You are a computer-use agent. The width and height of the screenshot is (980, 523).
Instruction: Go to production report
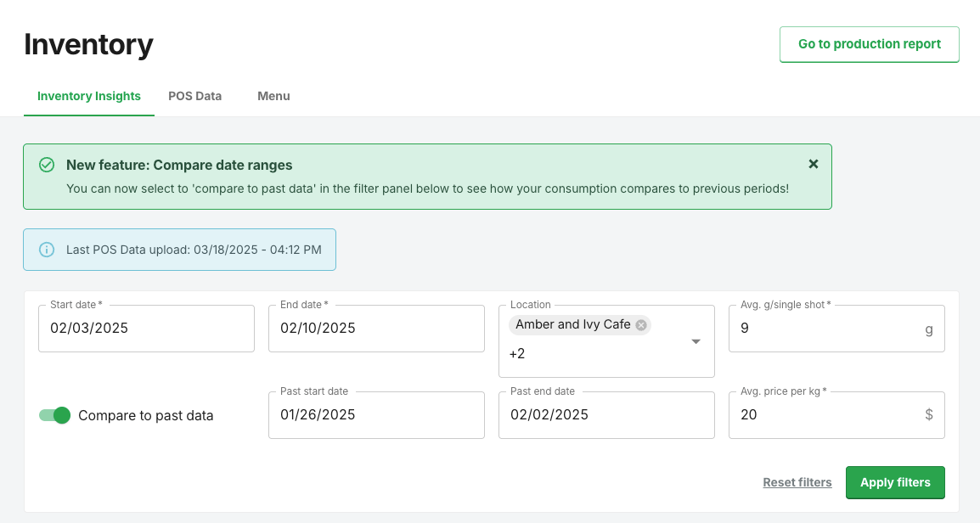pyautogui.click(x=869, y=44)
